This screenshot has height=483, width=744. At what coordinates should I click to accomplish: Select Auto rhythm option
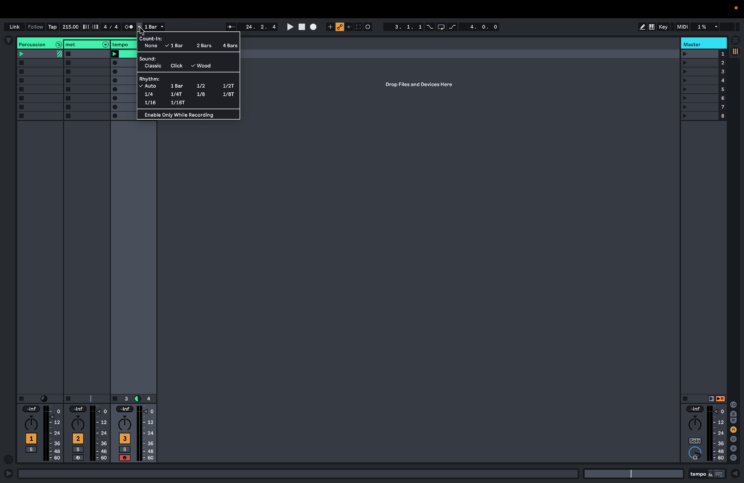pyautogui.click(x=148, y=86)
